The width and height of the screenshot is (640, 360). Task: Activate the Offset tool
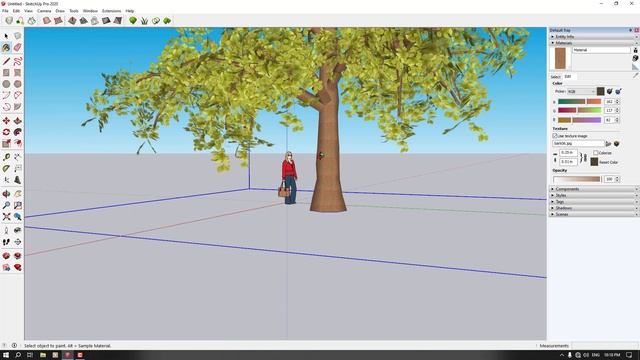click(18, 143)
